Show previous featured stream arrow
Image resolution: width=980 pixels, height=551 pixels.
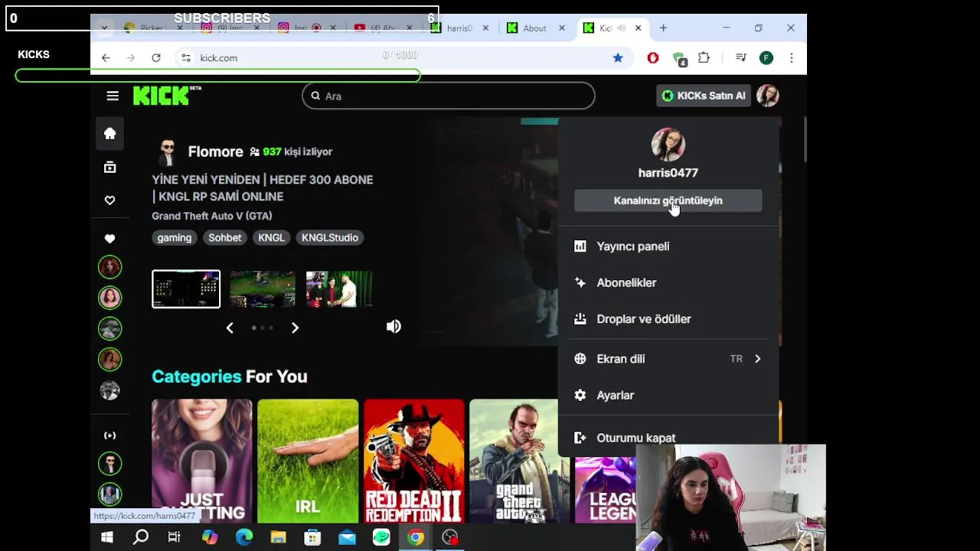[230, 328]
